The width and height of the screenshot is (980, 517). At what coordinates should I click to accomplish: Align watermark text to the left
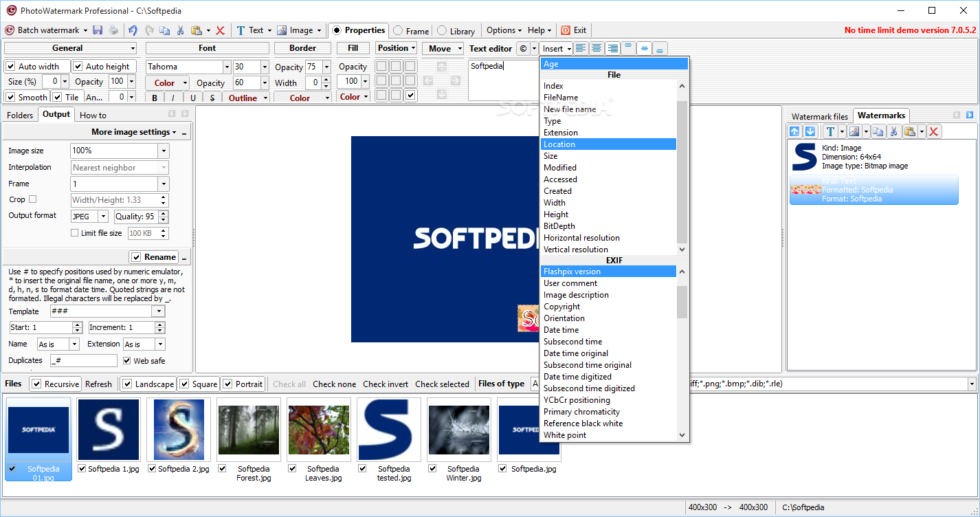[x=581, y=48]
